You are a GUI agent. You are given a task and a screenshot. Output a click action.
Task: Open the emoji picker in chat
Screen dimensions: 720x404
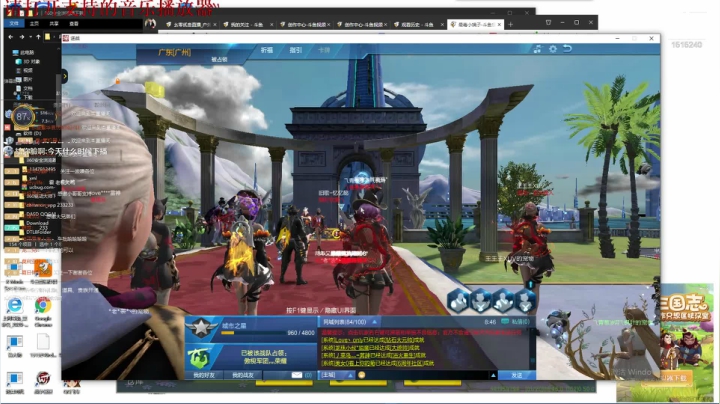tap(361, 375)
